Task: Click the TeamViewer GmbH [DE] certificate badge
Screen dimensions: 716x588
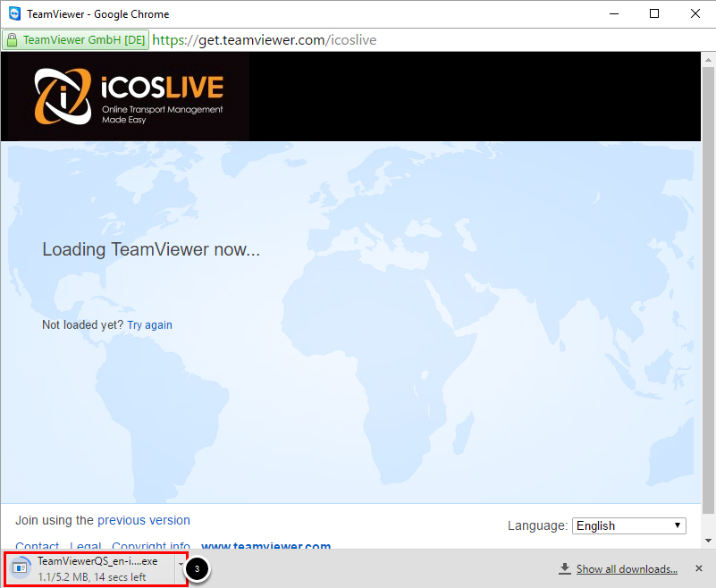Action: point(75,40)
